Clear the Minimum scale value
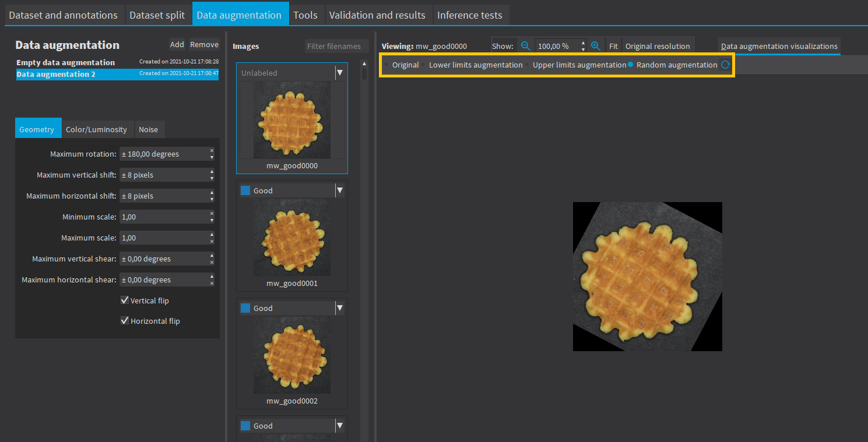The height and width of the screenshot is (442, 868). pos(212,213)
